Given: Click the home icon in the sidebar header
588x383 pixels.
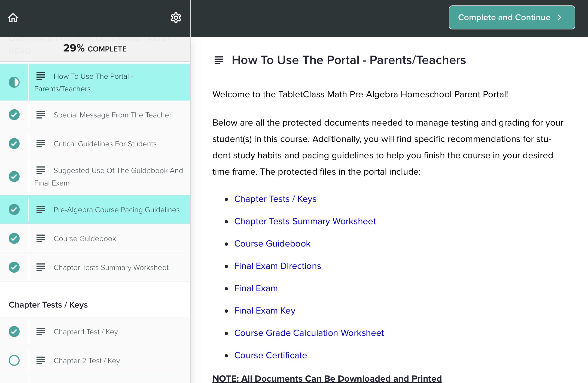Looking at the screenshot, I should [x=13, y=17].
